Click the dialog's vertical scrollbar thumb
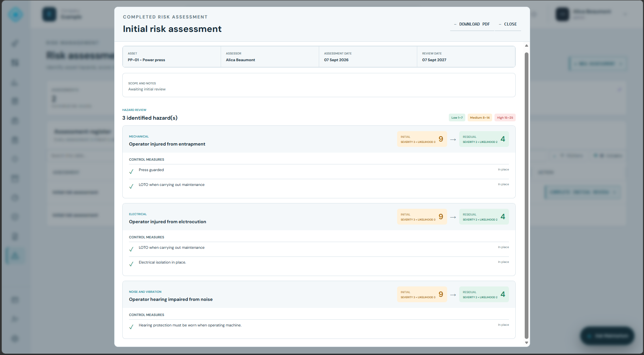The width and height of the screenshot is (644, 355). click(526, 195)
